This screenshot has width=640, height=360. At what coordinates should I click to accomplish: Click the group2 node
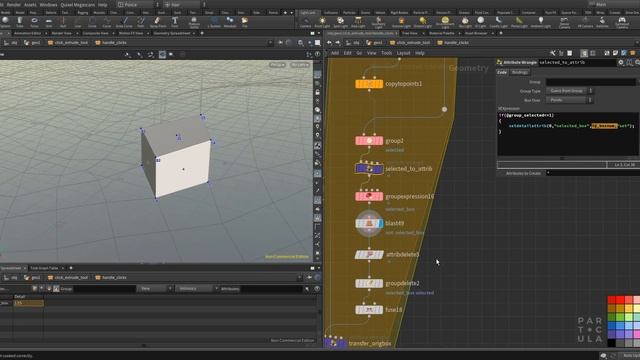(369, 141)
